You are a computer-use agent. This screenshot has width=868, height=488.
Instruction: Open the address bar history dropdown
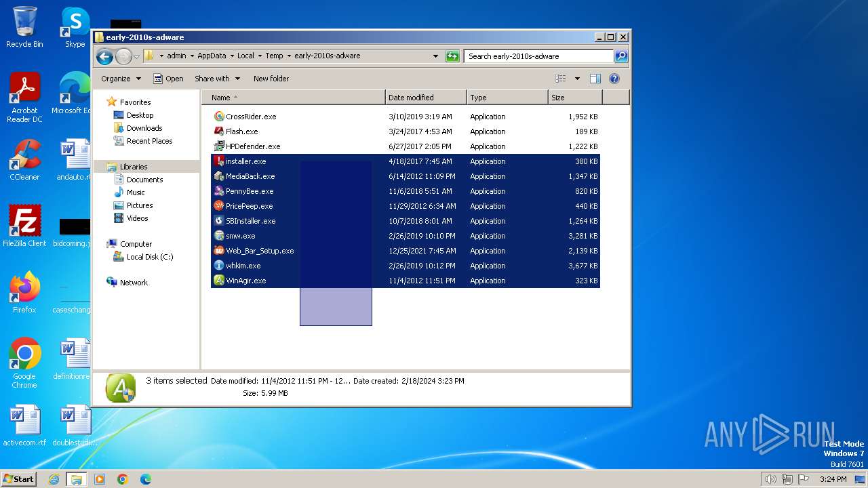(x=435, y=56)
